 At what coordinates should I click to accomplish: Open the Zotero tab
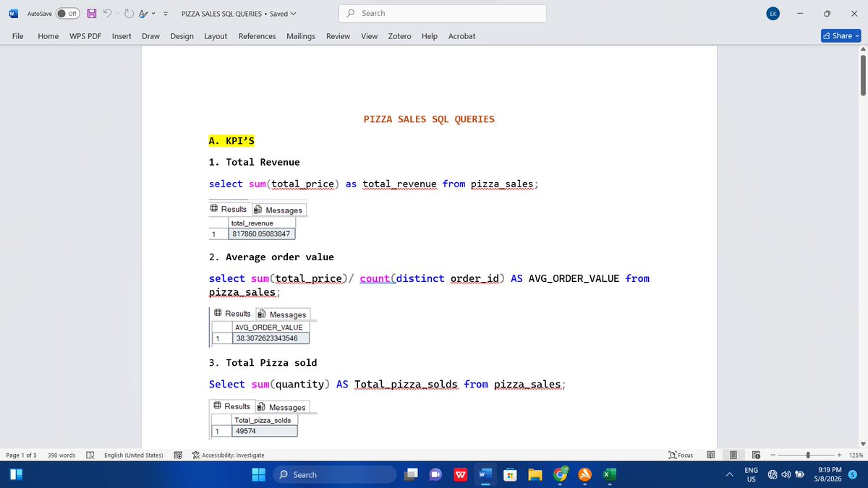tap(400, 36)
